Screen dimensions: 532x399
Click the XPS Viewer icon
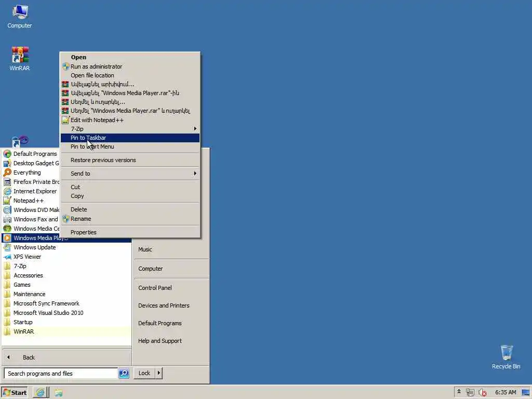pyautogui.click(x=7, y=257)
